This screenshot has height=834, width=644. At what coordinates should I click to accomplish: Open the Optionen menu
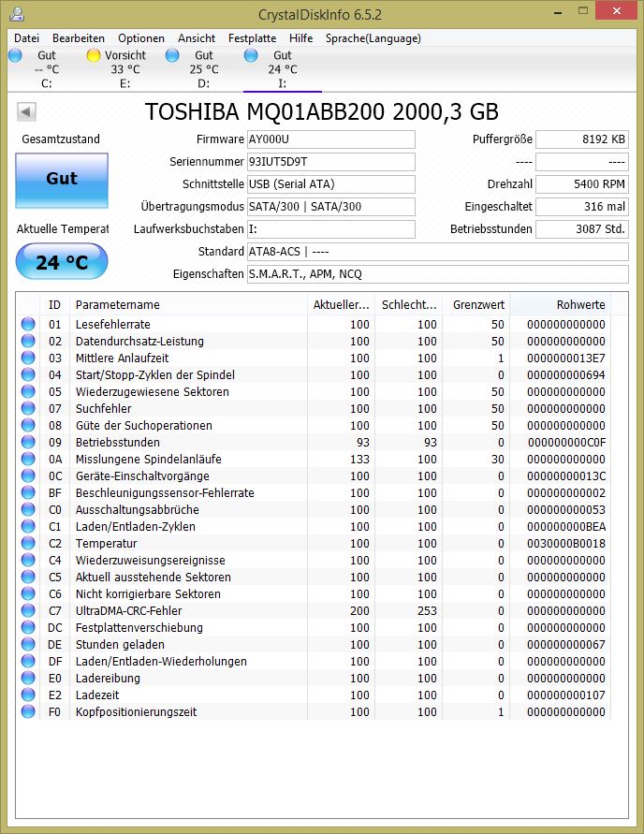click(141, 38)
